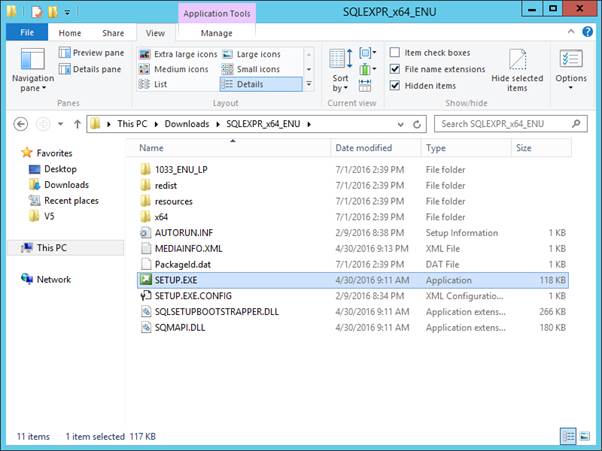The image size is (602, 451).
Task: Open Customize Quick Access Toolbar dropdown
Action: coord(67,12)
